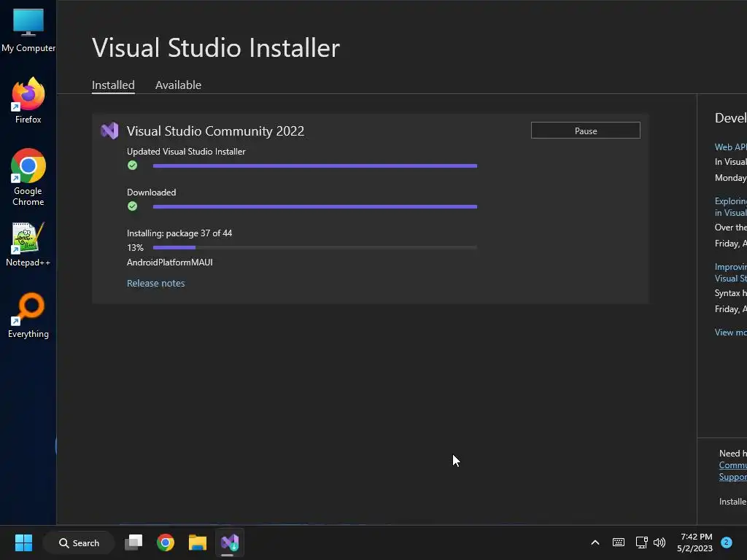
Task: Switch to the Installed tab
Action: click(113, 85)
